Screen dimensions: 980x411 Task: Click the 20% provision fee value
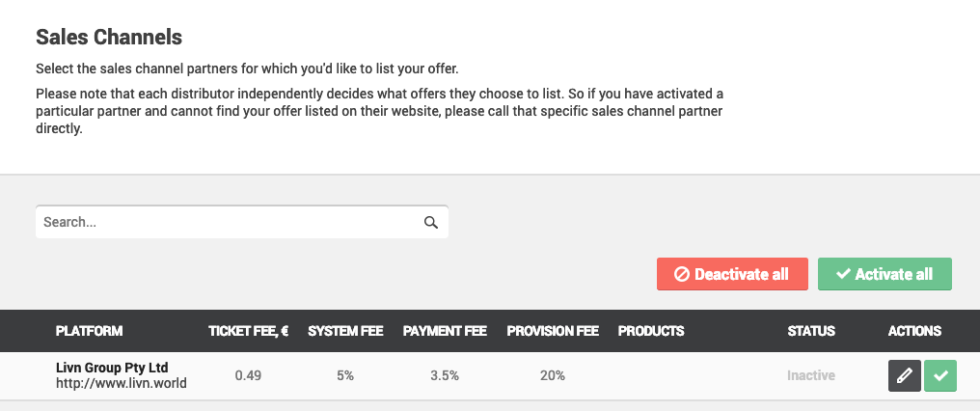click(553, 376)
